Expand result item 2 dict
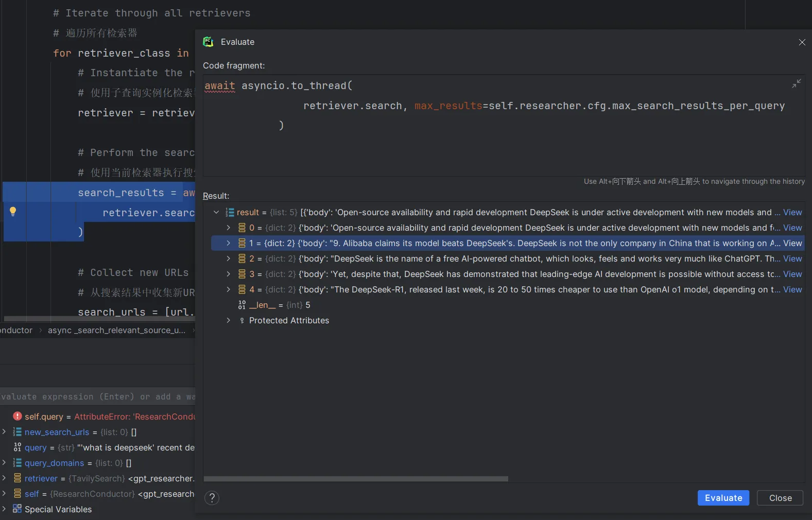812x520 pixels. (229, 258)
